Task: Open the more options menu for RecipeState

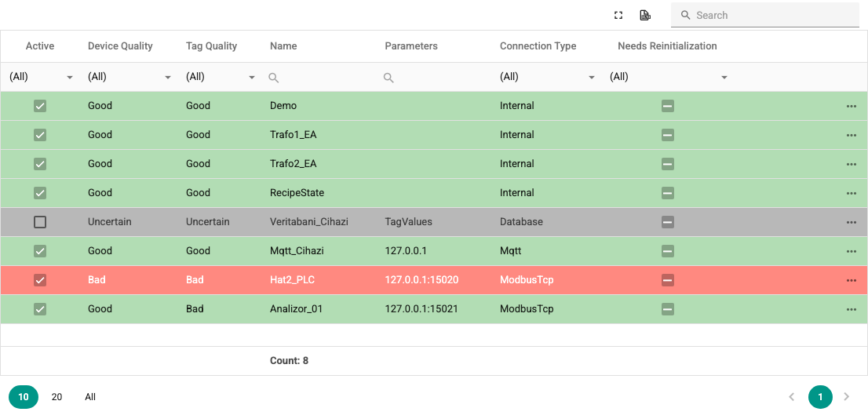Action: click(852, 193)
